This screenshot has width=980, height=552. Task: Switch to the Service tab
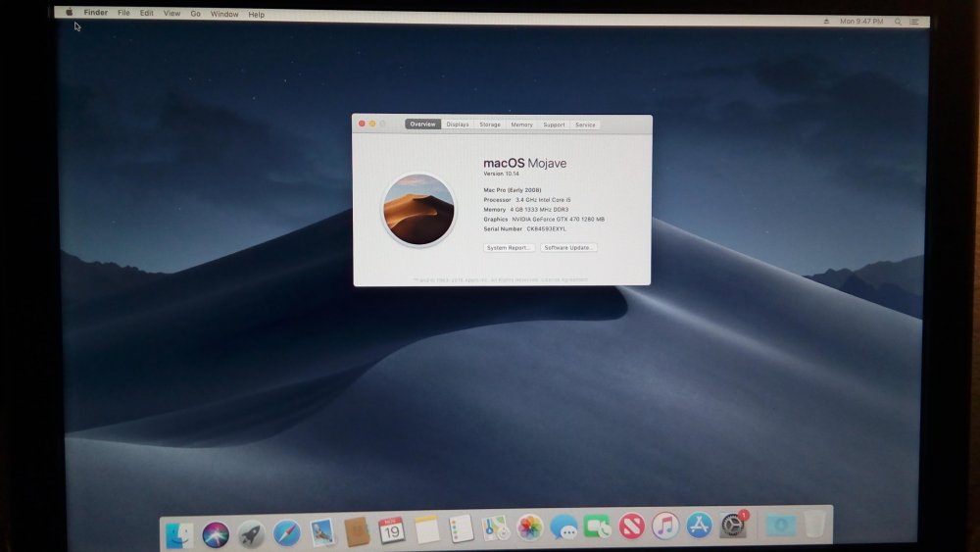point(585,125)
